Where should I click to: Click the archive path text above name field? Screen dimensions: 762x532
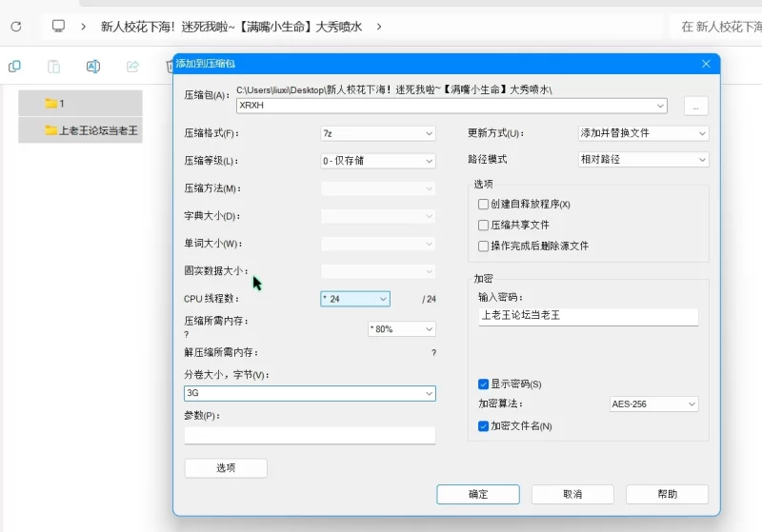click(394, 89)
